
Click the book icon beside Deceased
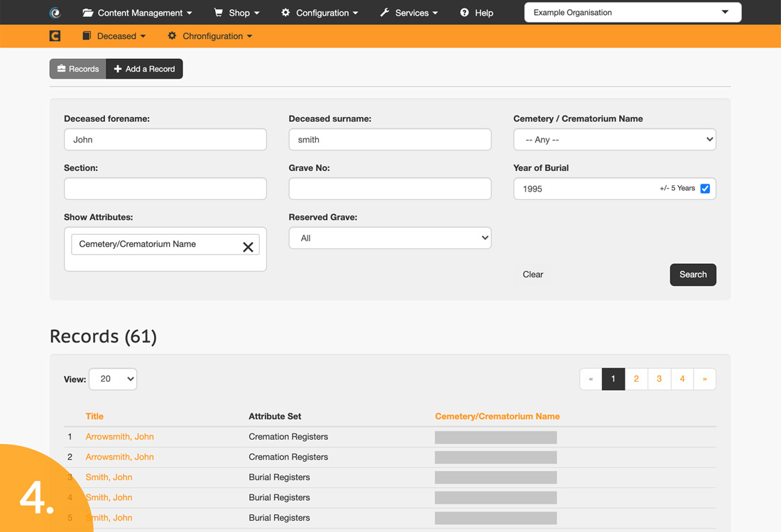click(87, 36)
